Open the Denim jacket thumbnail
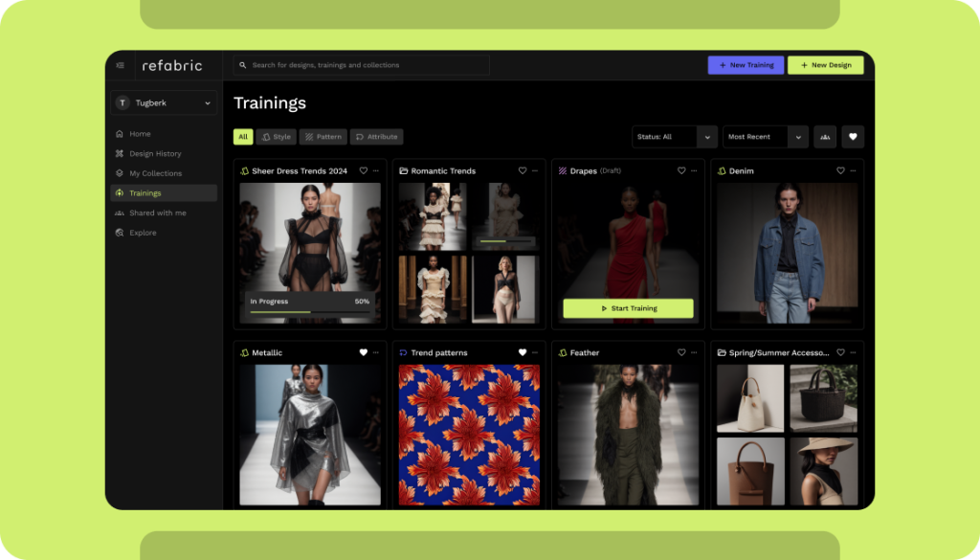Screen dimensions: 980x560 [788, 253]
